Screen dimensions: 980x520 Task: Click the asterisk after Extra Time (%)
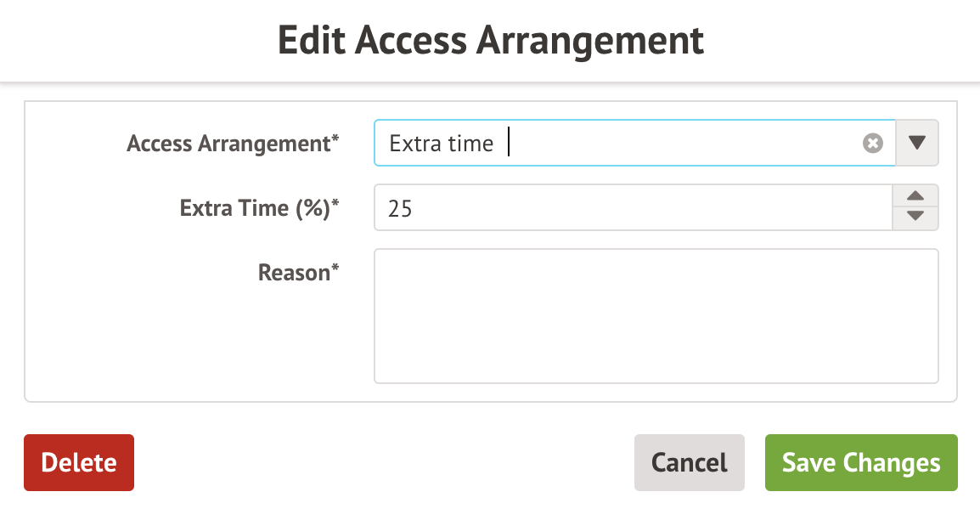335,204
